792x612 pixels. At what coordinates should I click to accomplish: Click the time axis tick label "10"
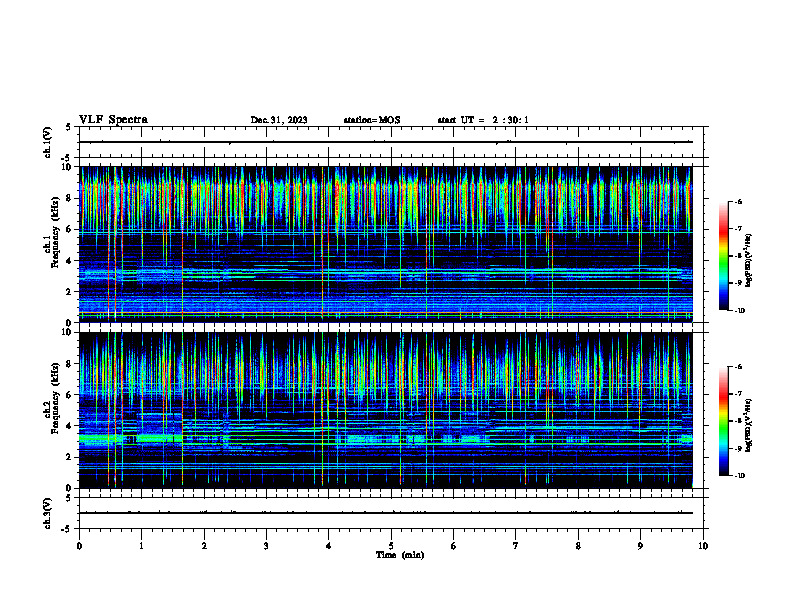703,546
